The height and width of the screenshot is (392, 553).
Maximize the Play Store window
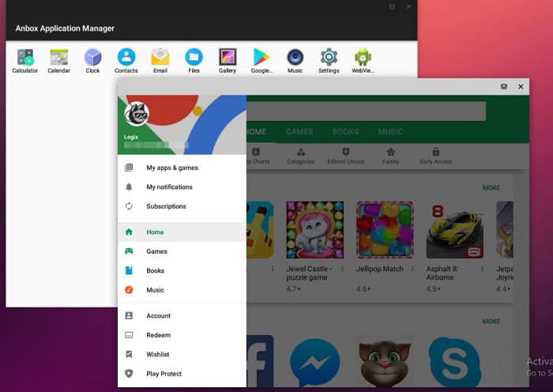(x=504, y=86)
